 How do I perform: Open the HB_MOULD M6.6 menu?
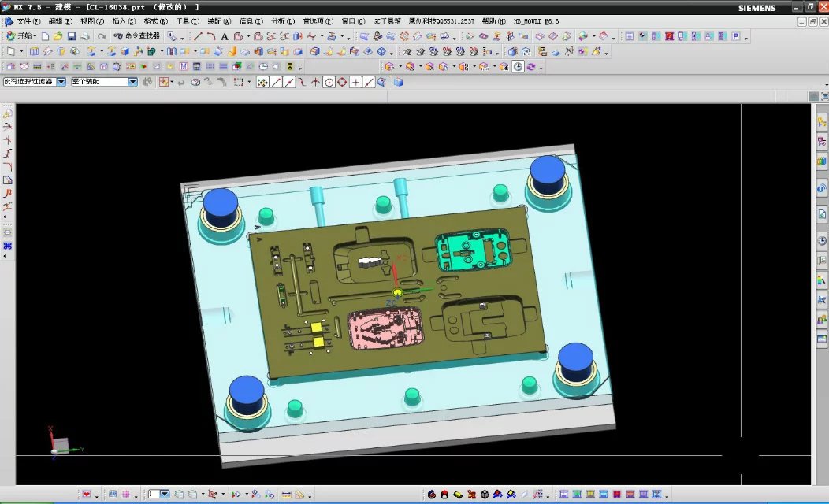click(536, 21)
